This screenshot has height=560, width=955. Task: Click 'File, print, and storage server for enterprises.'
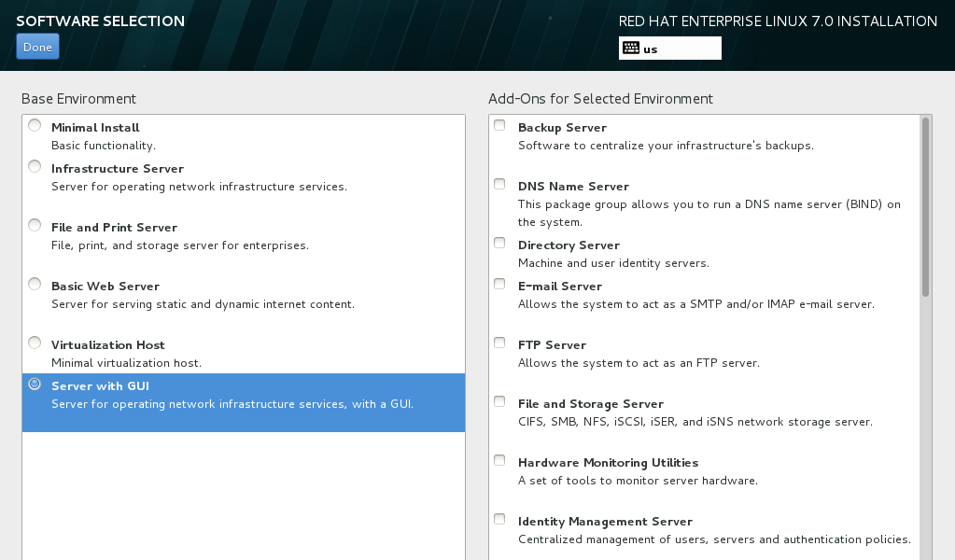pos(180,245)
